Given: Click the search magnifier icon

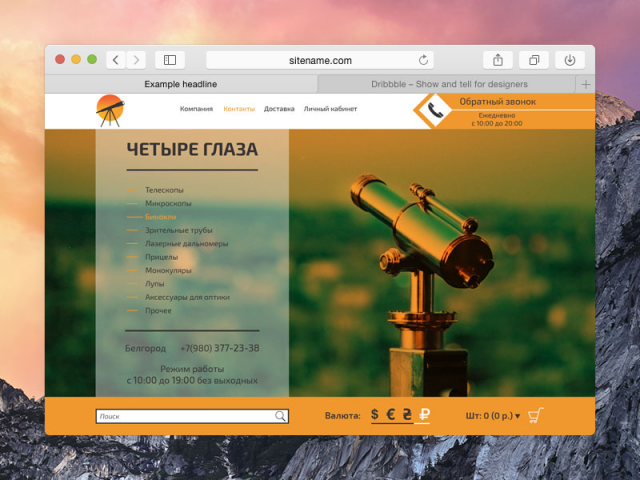Looking at the screenshot, I should pyautogui.click(x=280, y=416).
